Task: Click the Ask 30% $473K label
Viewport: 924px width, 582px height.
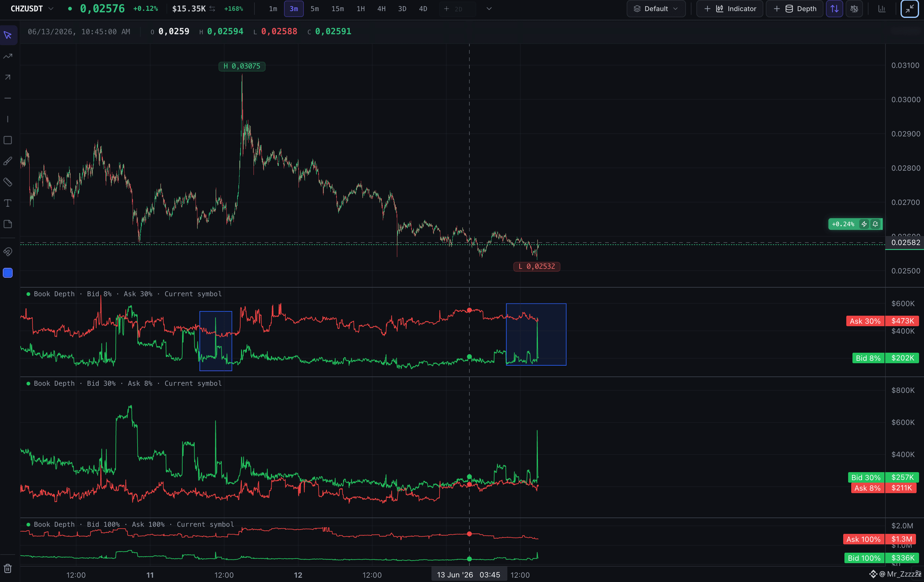Action: [882, 321]
